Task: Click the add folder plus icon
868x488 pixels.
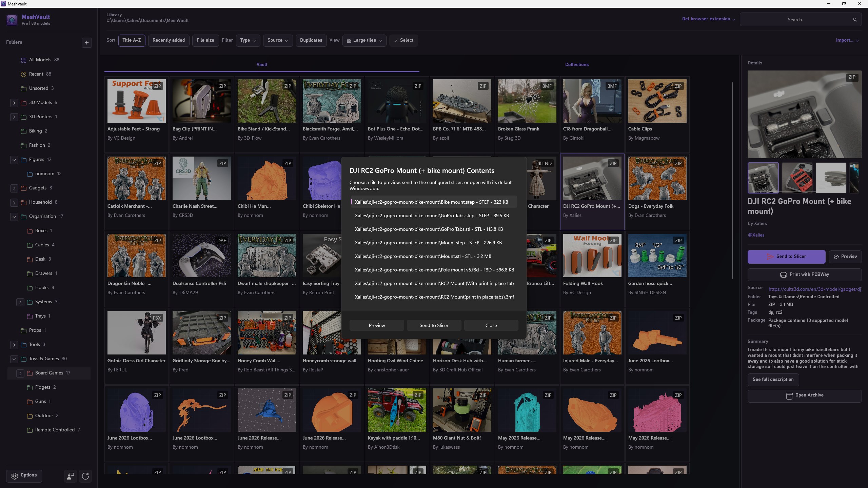Action: pos(86,42)
